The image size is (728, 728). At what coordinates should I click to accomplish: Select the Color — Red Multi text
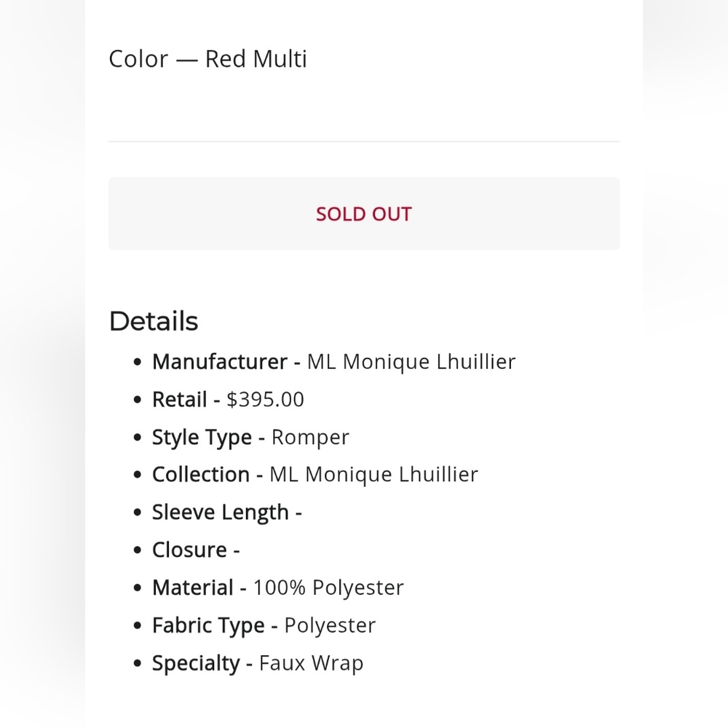[x=207, y=59]
